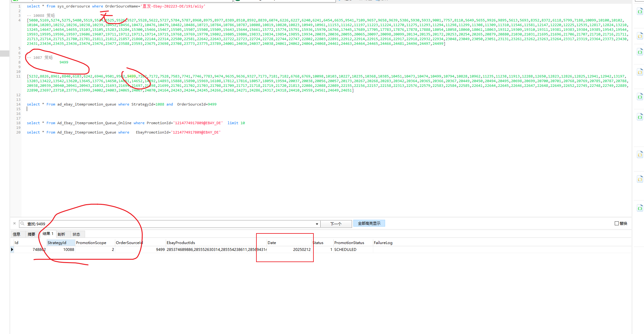The width and height of the screenshot is (644, 334).
Task: Click the 下一个 button
Action: (336, 224)
